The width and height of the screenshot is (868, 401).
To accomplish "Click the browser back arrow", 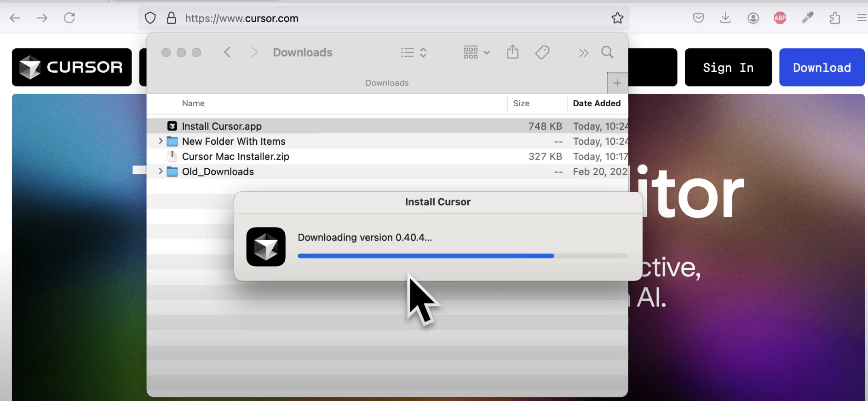I will coord(15,18).
